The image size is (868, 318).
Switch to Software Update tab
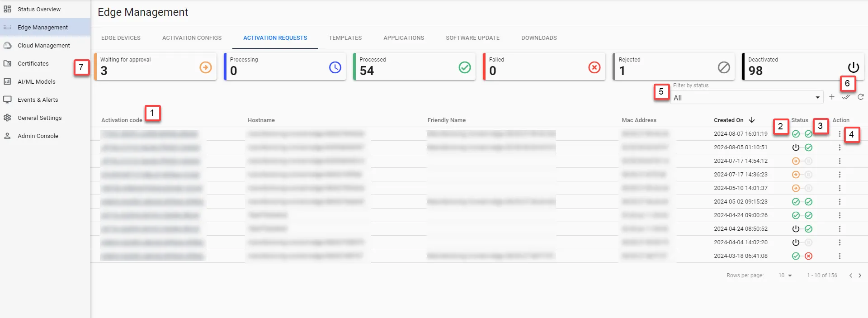(x=472, y=38)
